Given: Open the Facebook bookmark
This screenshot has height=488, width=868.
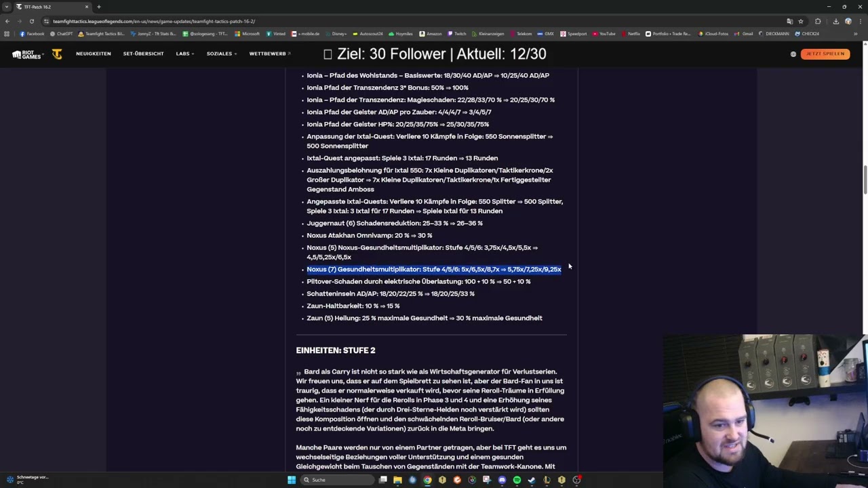Looking at the screenshot, I should (x=32, y=34).
